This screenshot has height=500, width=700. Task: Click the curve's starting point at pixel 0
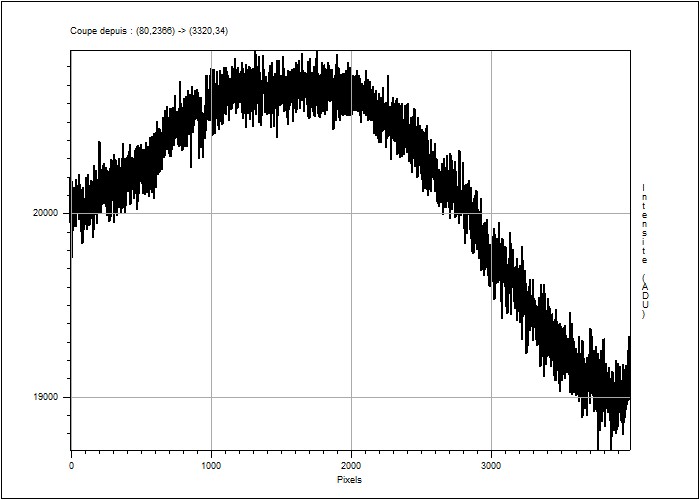pos(72,212)
